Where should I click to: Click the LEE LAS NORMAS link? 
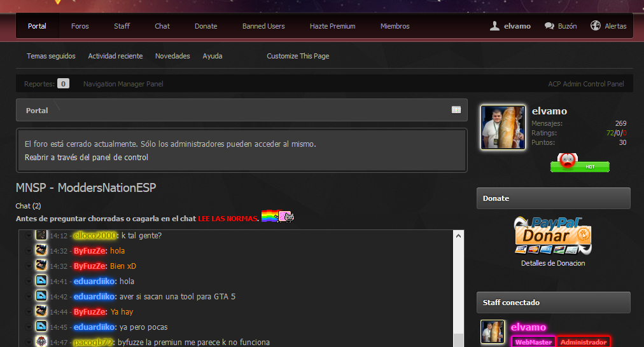[228, 219]
